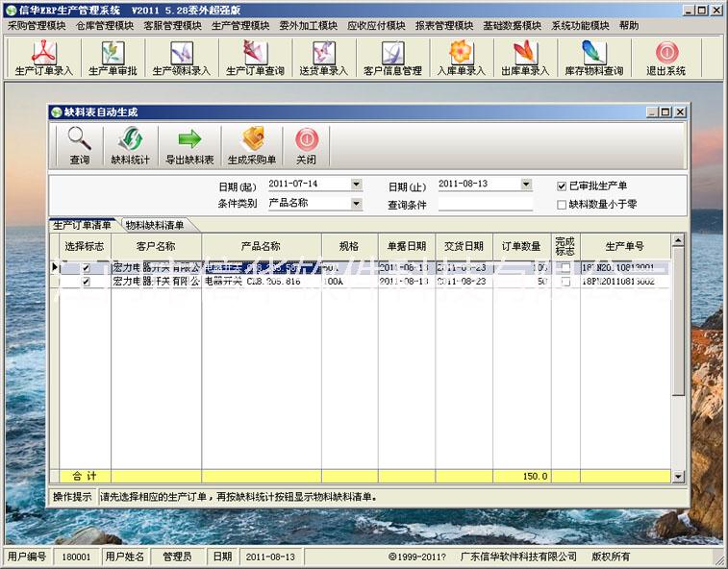Screen dimensions: 728x569
Task: Click the 规格 column header
Action: point(350,246)
